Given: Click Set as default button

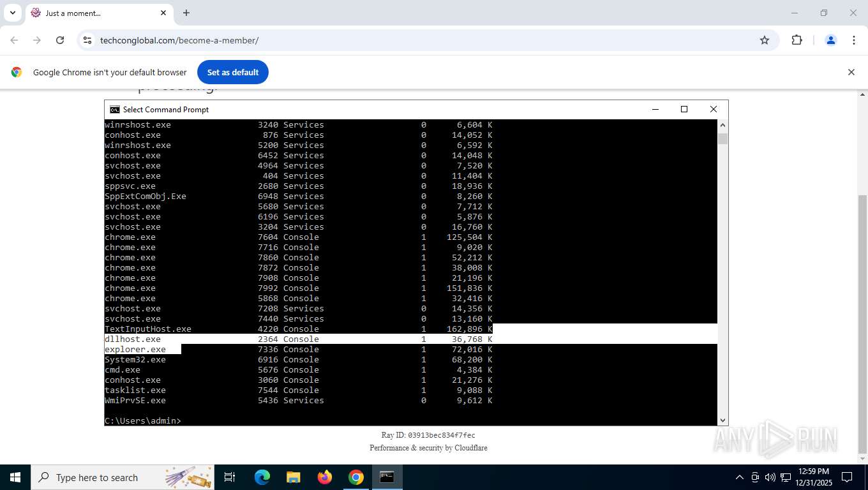Looking at the screenshot, I should (x=233, y=72).
